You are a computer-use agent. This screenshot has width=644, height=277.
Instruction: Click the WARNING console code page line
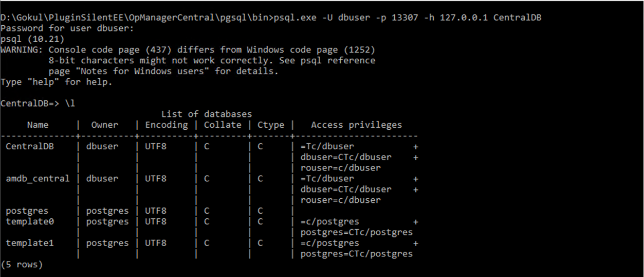[x=188, y=50]
